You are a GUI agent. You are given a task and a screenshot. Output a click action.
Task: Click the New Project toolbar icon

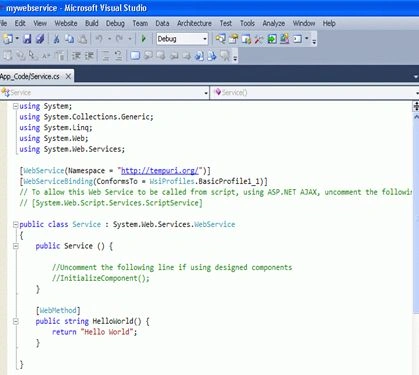pyautogui.click(x=7, y=39)
